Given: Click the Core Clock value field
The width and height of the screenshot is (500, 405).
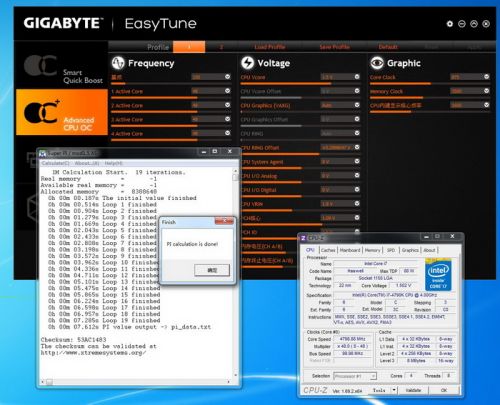Looking at the screenshot, I should 466,77.
